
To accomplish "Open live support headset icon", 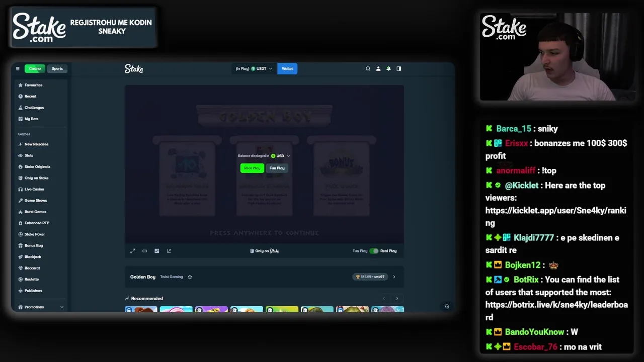I will click(447, 306).
